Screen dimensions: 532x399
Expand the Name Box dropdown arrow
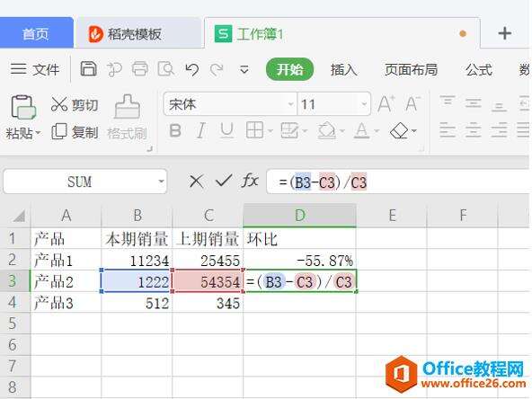(x=161, y=182)
